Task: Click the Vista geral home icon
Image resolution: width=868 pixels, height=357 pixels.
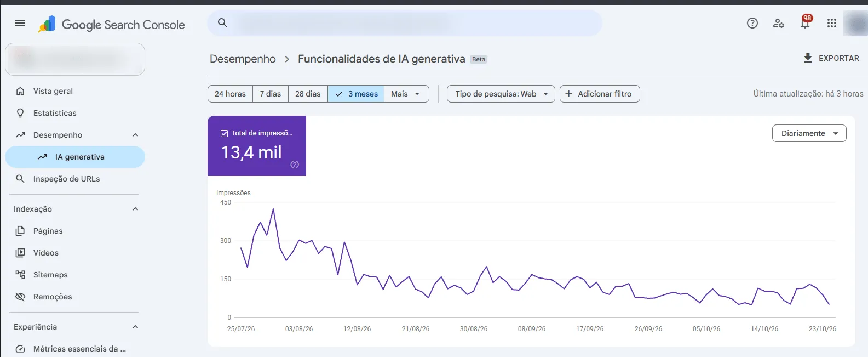Action: tap(20, 91)
